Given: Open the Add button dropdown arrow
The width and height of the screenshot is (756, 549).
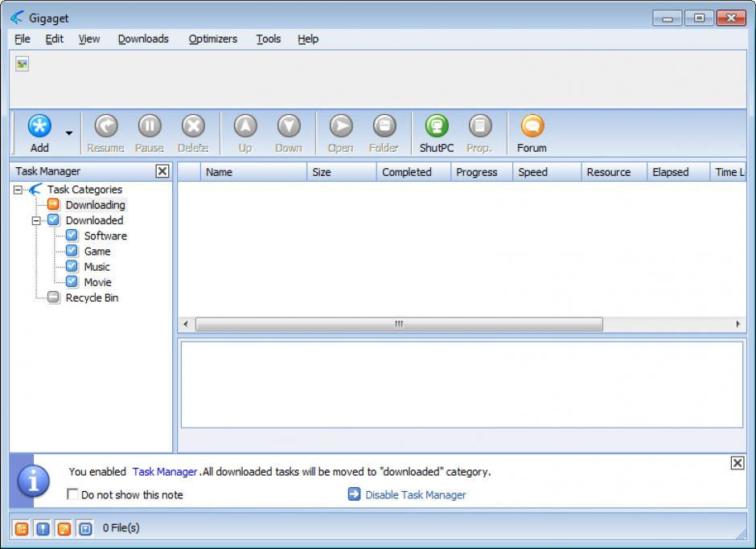Looking at the screenshot, I should [x=69, y=133].
